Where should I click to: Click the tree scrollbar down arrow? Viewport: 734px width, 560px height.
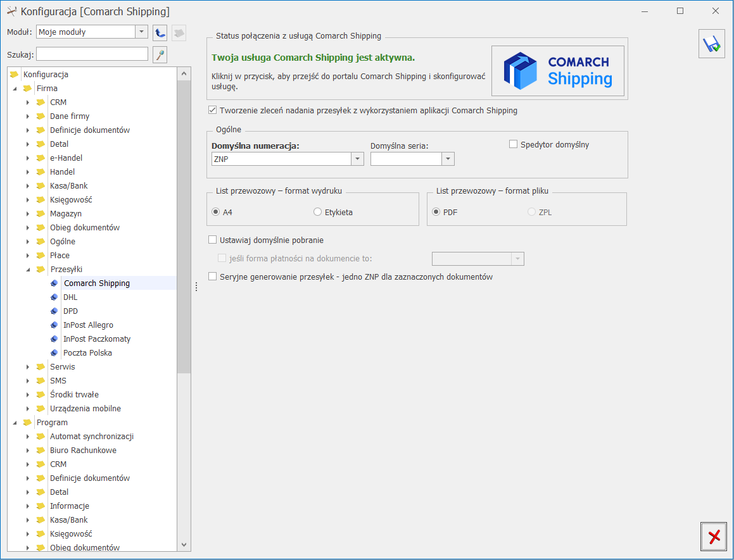(x=184, y=545)
